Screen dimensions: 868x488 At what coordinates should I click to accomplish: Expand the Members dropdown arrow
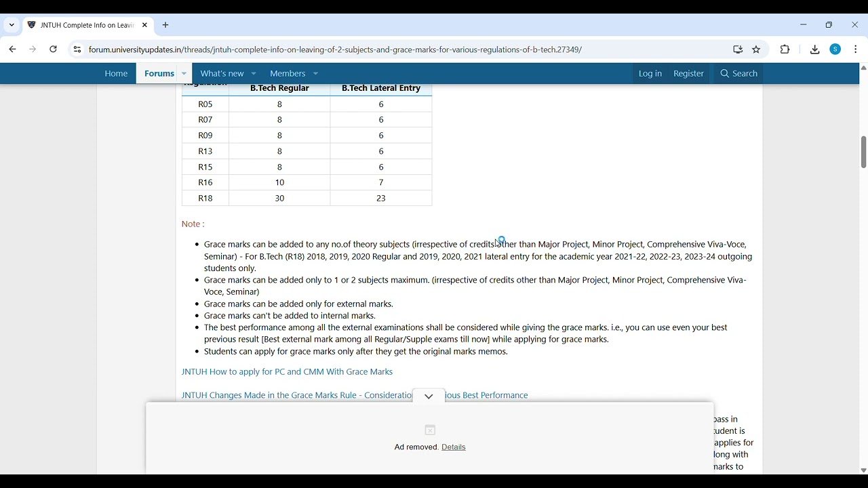[x=316, y=74]
